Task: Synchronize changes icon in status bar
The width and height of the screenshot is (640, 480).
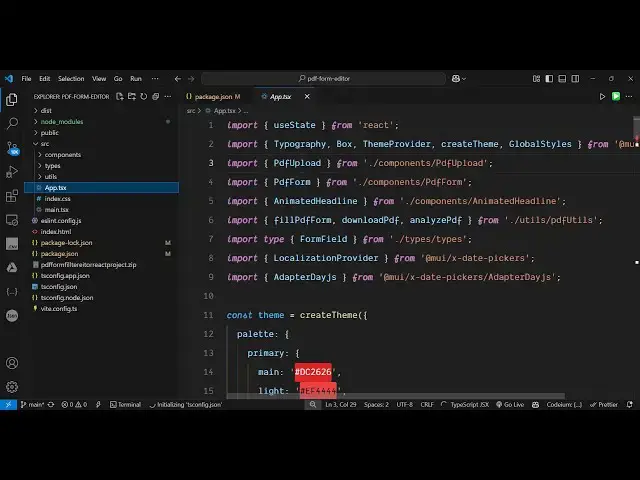Action: 51,404
